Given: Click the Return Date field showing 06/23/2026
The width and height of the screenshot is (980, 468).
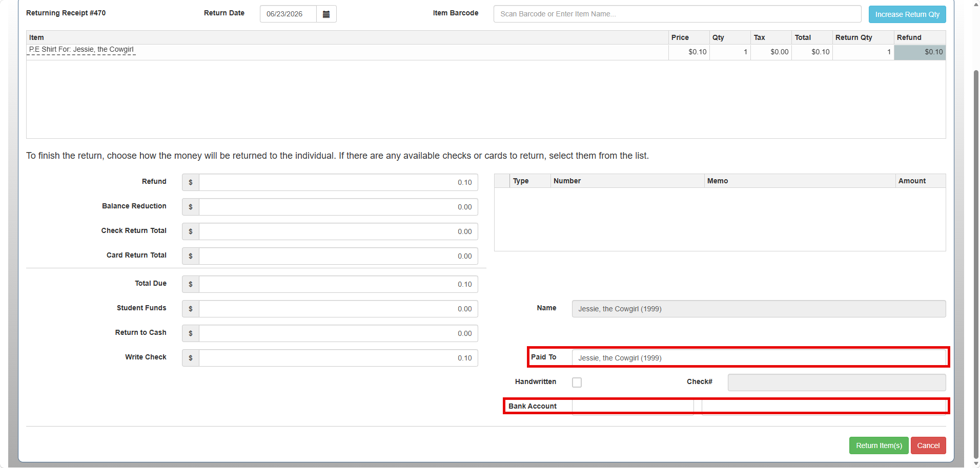Looking at the screenshot, I should pyautogui.click(x=288, y=14).
